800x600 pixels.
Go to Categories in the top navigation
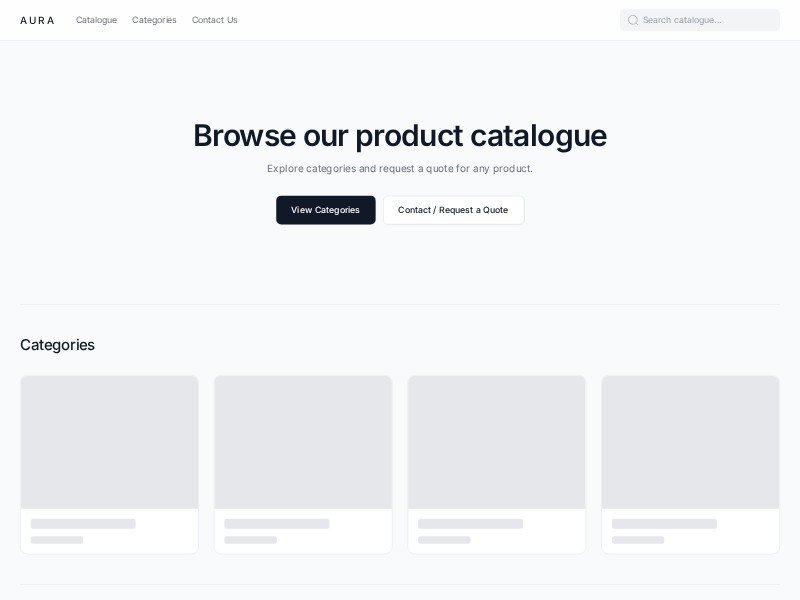[x=154, y=20]
